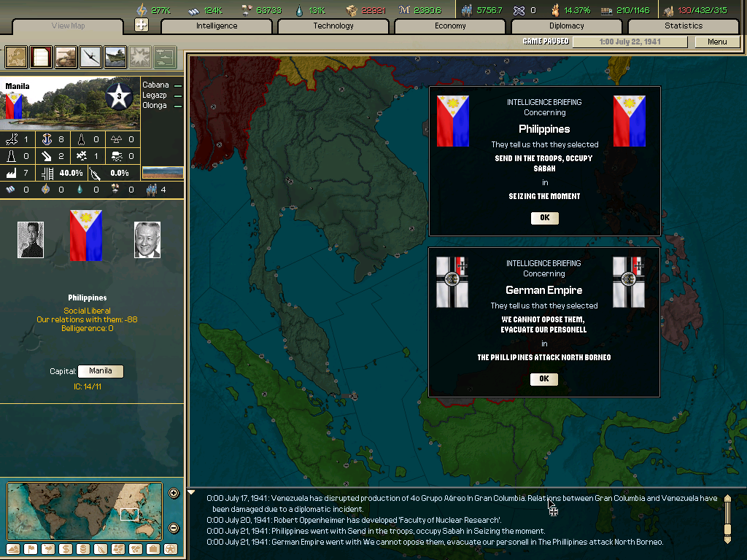The image size is (747, 560).
Task: Click the parchment Europe map overview icon
Action: pyautogui.click(x=15, y=57)
